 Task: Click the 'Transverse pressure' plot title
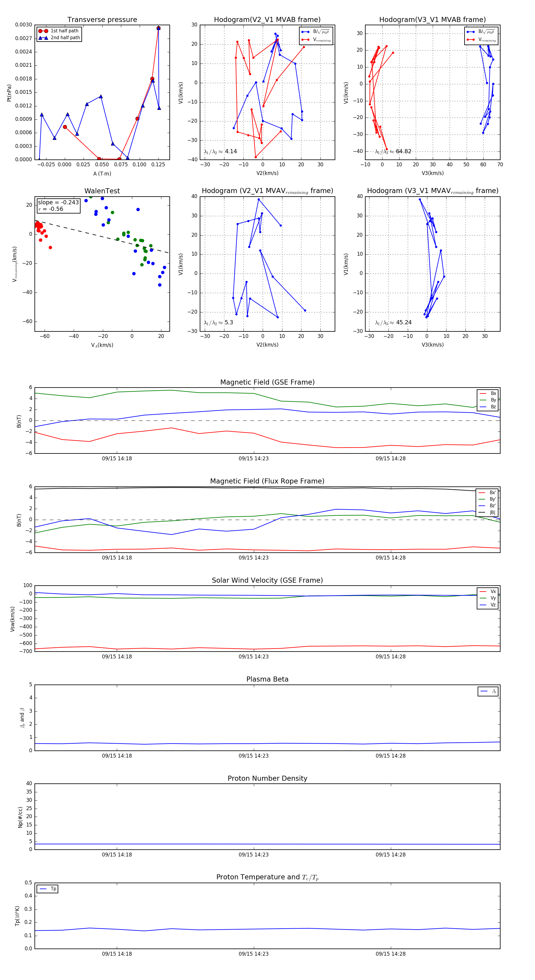[x=102, y=20]
